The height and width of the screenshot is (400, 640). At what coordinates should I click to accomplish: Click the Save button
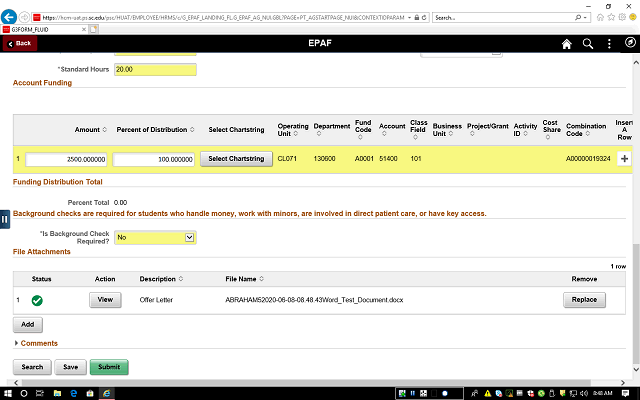[x=71, y=367]
